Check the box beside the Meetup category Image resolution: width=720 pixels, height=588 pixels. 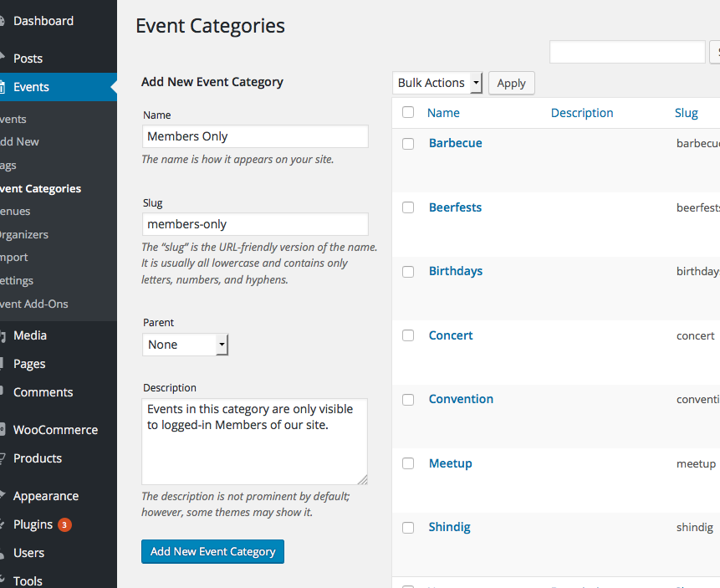point(408,463)
